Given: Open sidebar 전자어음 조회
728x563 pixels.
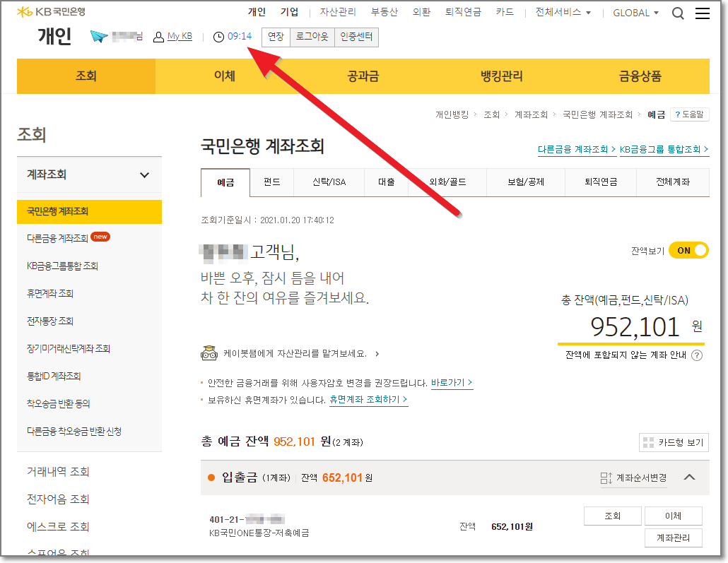Looking at the screenshot, I should click(58, 499).
